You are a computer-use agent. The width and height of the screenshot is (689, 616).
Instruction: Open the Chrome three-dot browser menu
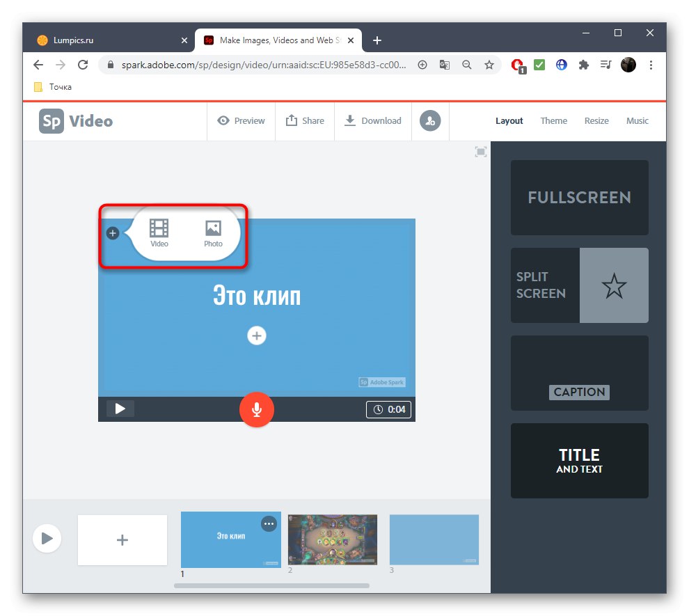pyautogui.click(x=651, y=65)
